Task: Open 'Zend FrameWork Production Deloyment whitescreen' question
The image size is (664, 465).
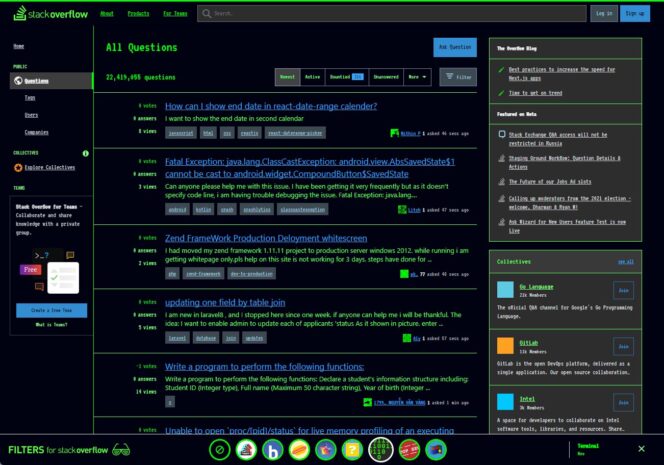Action: pos(266,238)
